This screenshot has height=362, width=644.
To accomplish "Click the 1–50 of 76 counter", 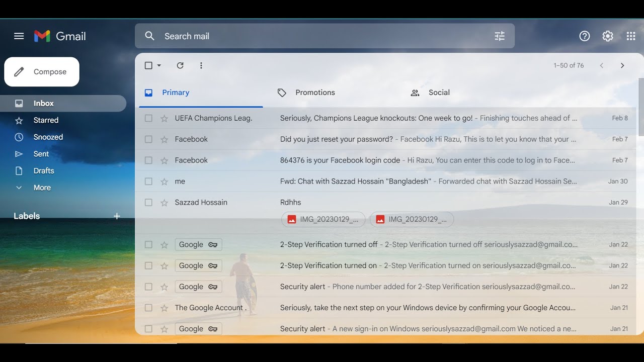I will click(569, 65).
